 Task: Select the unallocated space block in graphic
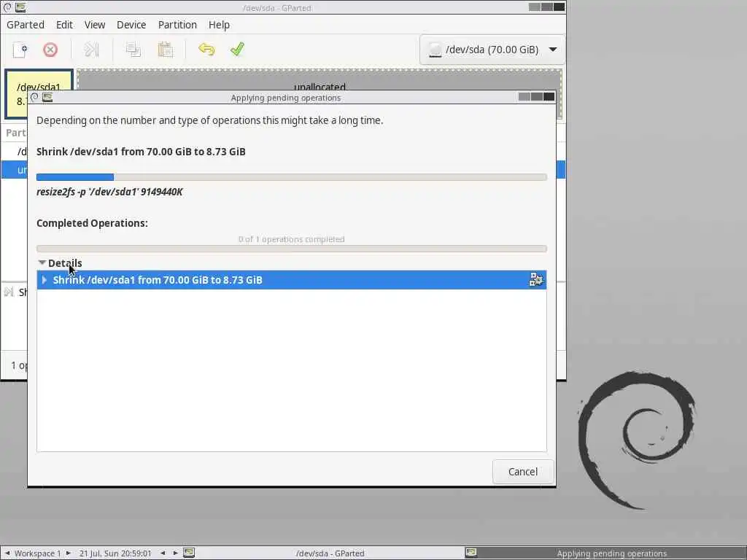[320, 79]
